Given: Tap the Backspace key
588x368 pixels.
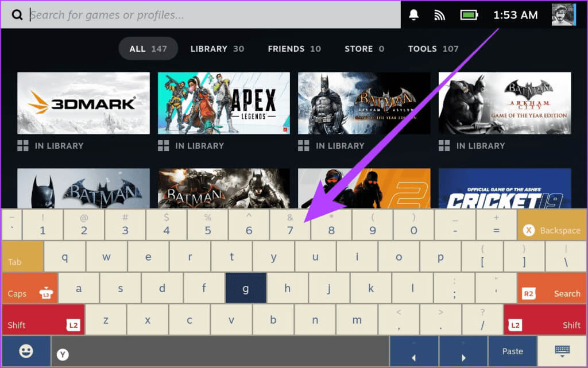Looking at the screenshot, I should pos(552,225).
